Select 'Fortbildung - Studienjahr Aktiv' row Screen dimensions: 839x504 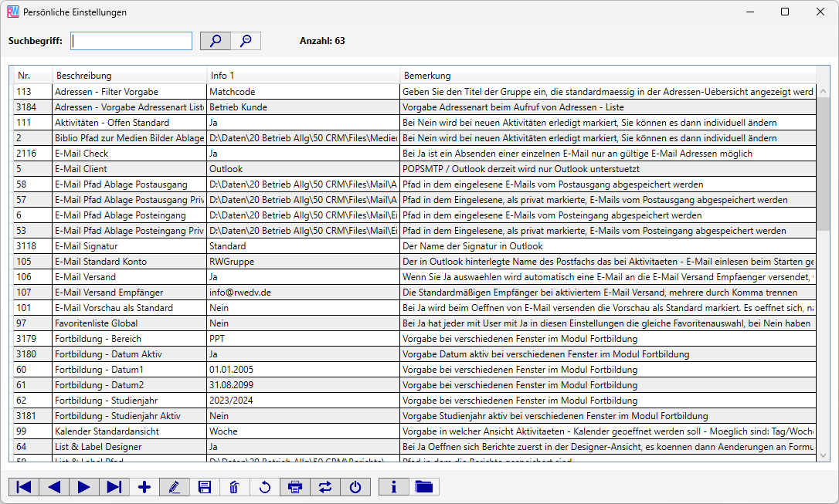415,416
